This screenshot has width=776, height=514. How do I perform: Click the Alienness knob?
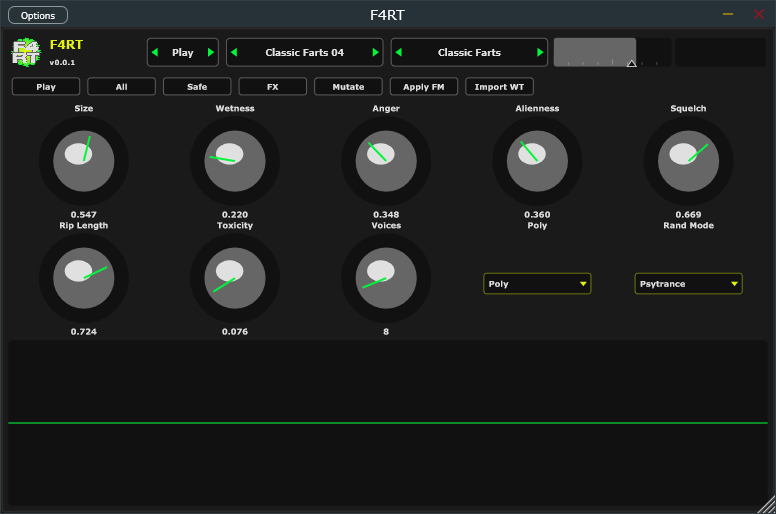pyautogui.click(x=537, y=161)
